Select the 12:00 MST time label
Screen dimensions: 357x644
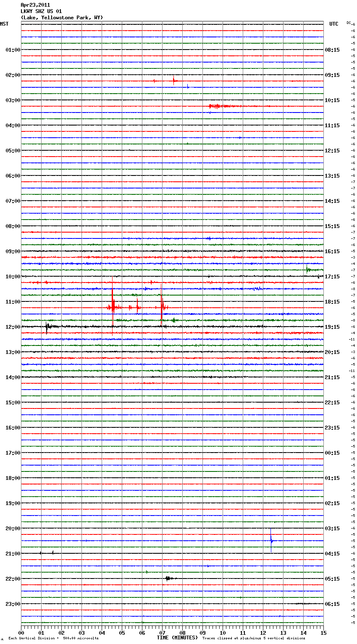pyautogui.click(x=13, y=327)
